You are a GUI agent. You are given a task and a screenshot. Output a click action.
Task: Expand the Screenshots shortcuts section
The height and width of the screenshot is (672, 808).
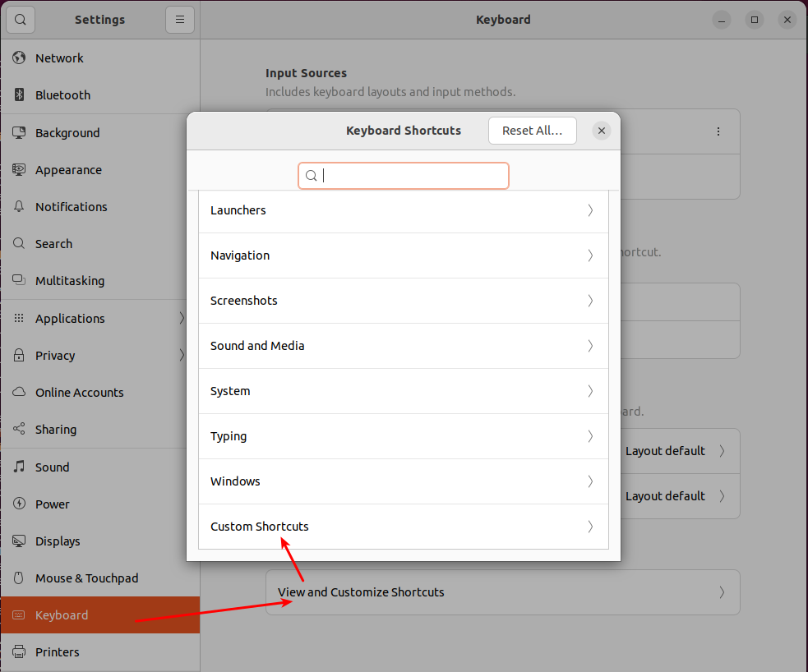(x=403, y=301)
